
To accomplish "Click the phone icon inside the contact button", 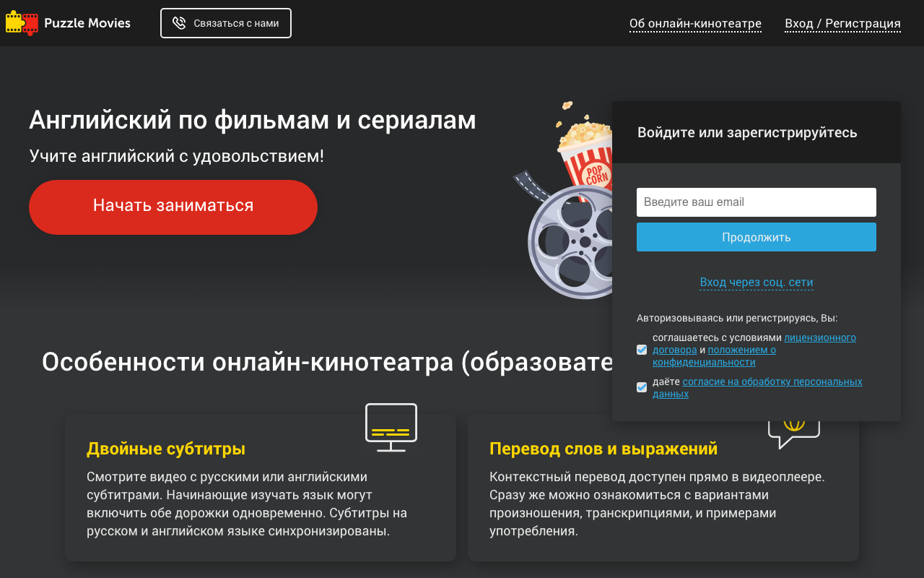I will 179,22.
